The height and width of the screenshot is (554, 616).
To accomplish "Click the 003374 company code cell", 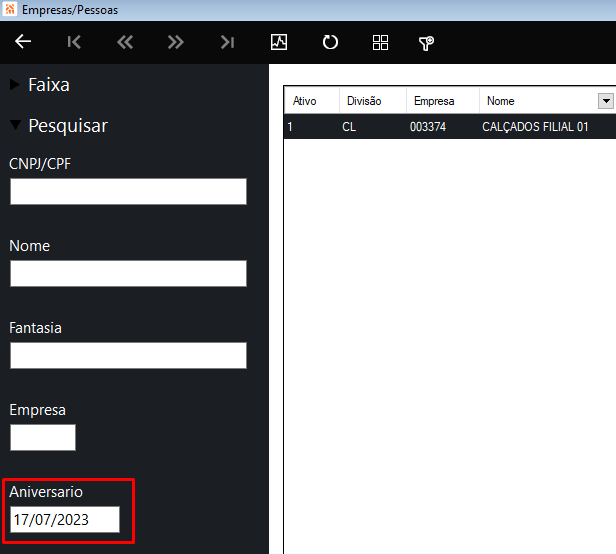I will 428,127.
